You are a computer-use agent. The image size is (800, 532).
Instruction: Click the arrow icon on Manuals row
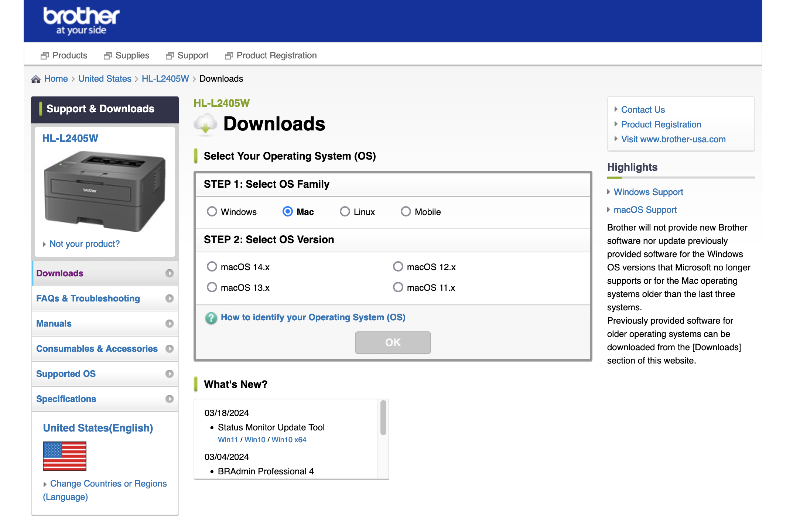[170, 324]
